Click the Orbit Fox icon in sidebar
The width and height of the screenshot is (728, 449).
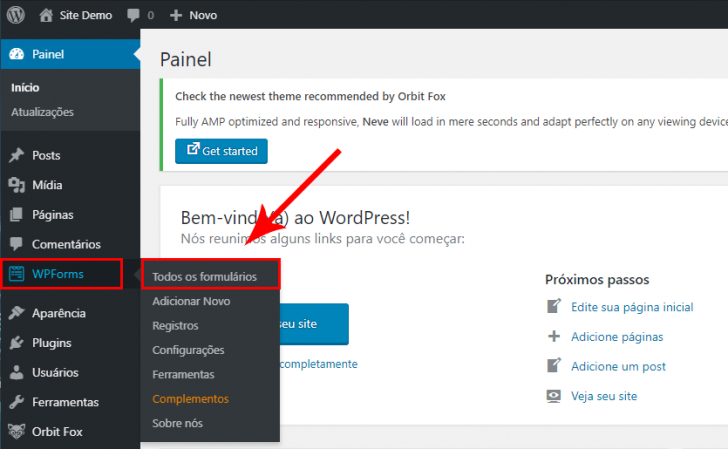[16, 432]
